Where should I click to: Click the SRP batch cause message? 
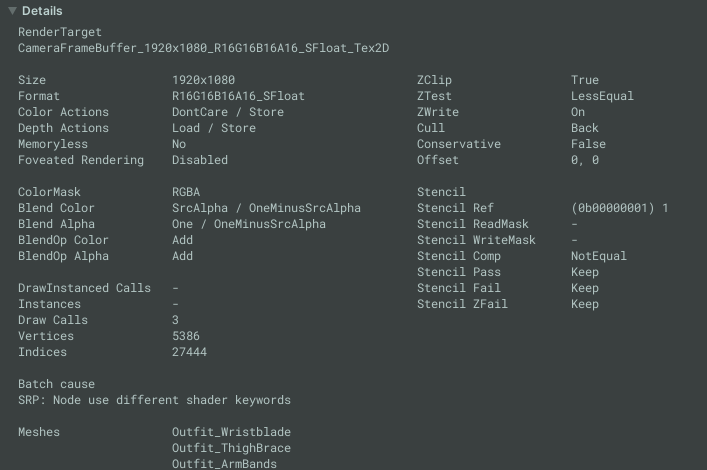click(154, 400)
